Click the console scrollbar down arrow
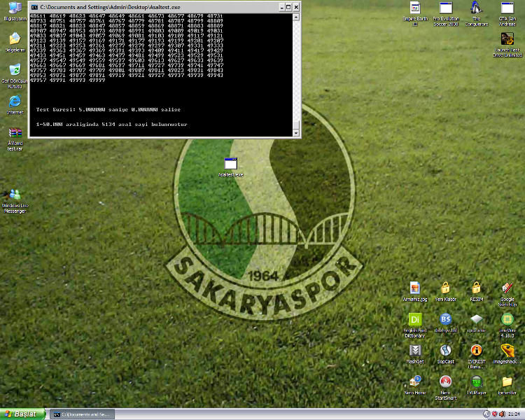This screenshot has width=525, height=420. coord(296,133)
